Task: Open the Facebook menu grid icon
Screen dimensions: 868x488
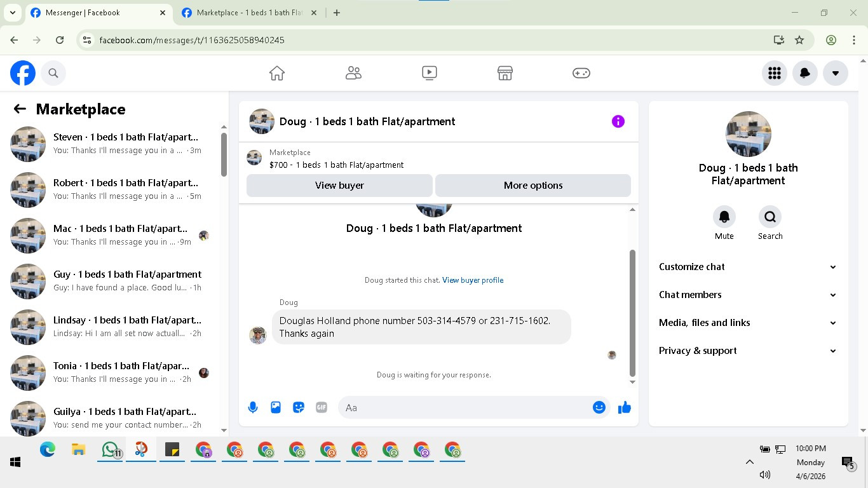Action: click(774, 73)
